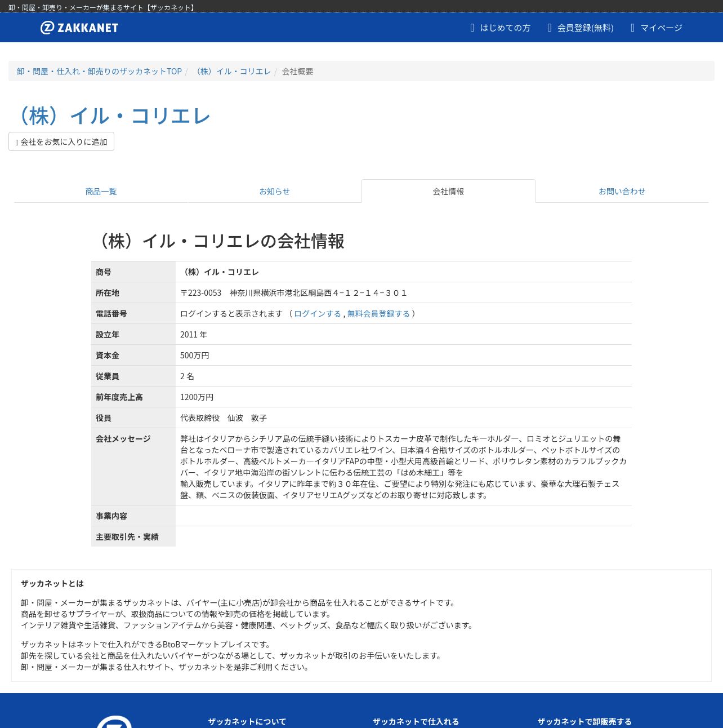Click the 事業内容 row label
Viewport: 723px width, 728px height.
111,516
